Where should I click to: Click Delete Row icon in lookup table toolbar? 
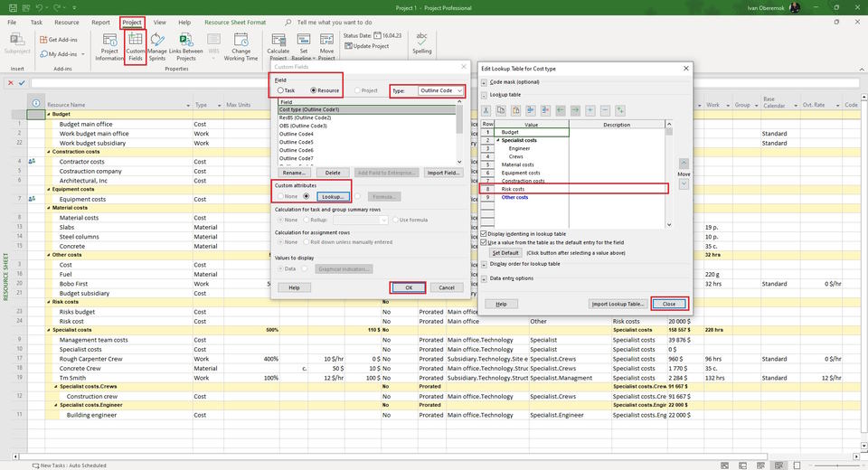[x=546, y=110]
